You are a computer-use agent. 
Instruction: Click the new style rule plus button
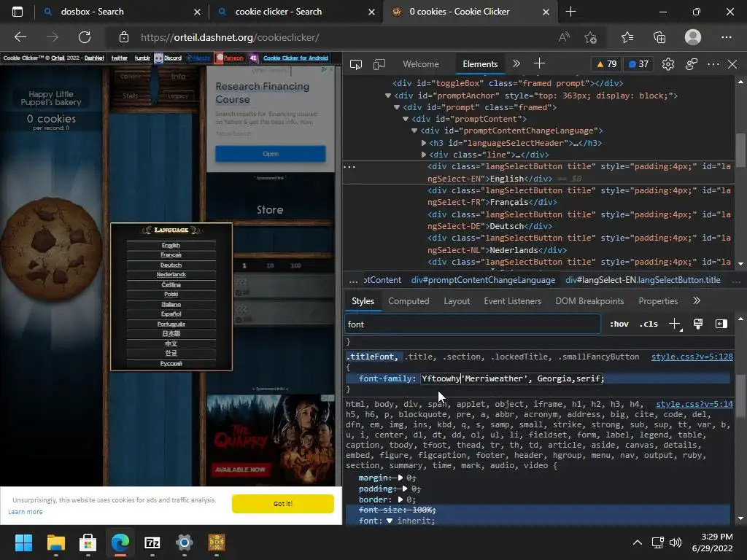675,324
